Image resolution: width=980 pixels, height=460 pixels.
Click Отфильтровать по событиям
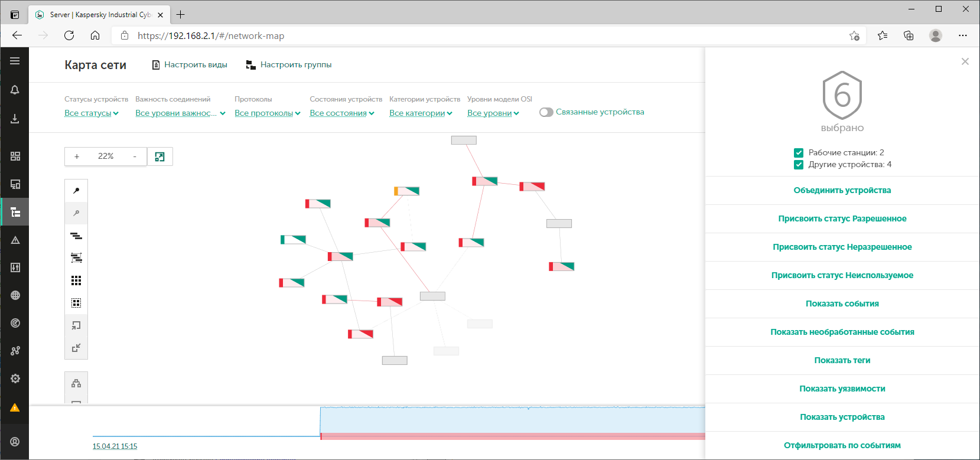(842, 445)
